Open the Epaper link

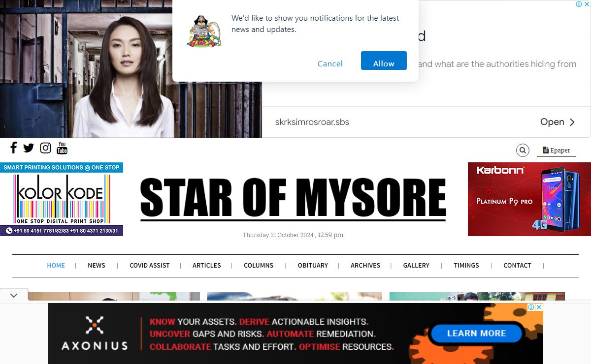coord(556,151)
